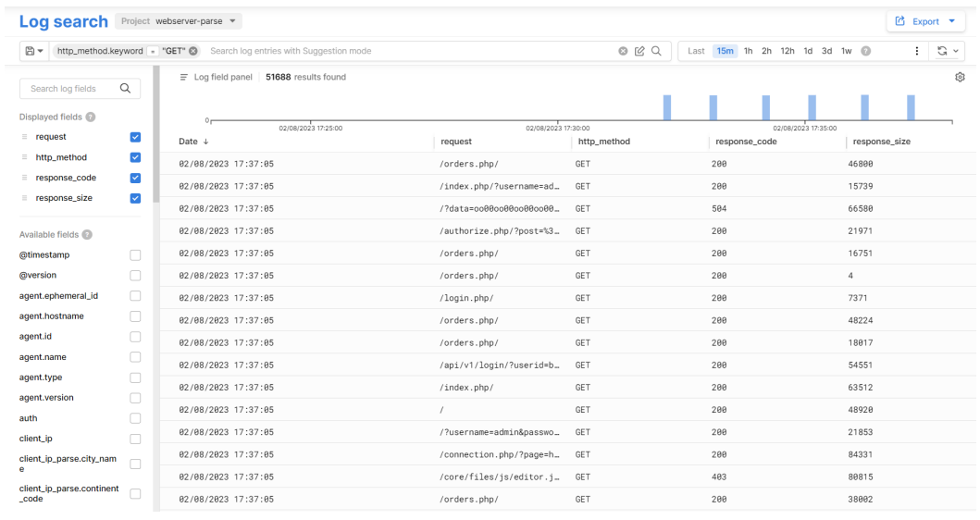Check the client_ip field checkbox

click(135, 439)
